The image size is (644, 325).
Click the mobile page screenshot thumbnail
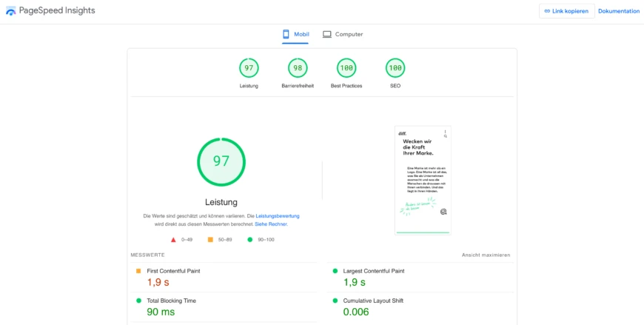click(423, 180)
